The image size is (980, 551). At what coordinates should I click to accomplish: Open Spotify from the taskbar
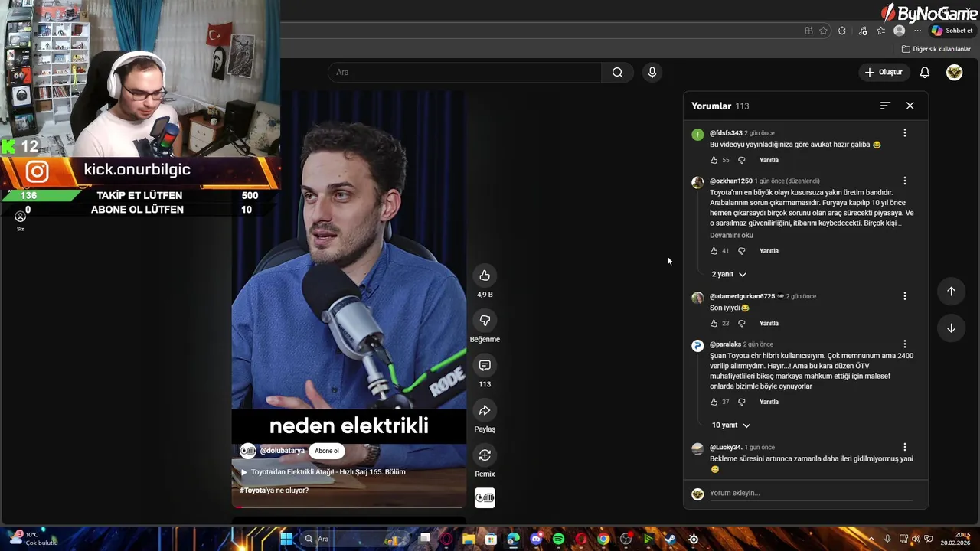click(558, 540)
